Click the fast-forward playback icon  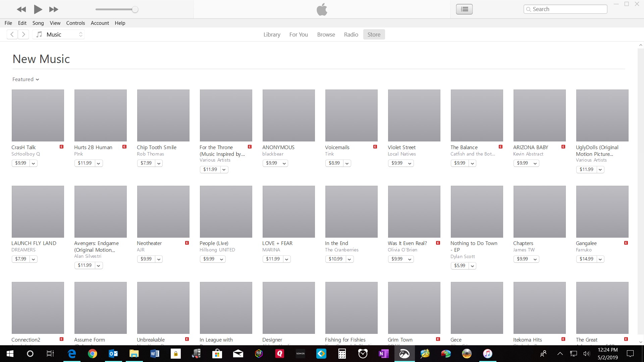tap(53, 9)
